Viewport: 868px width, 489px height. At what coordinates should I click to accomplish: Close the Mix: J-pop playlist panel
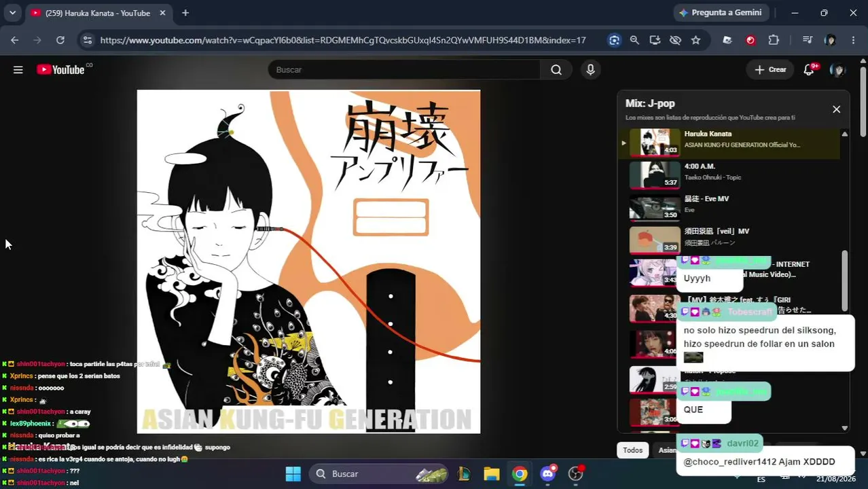tap(836, 109)
